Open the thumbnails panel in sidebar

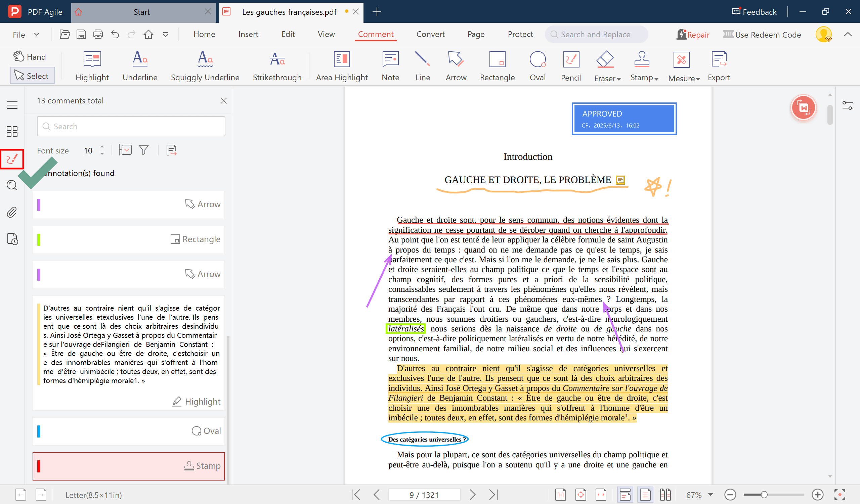click(x=12, y=132)
